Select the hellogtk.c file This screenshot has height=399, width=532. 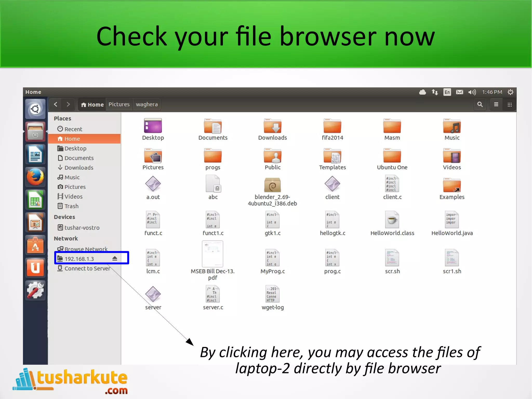[x=332, y=223]
